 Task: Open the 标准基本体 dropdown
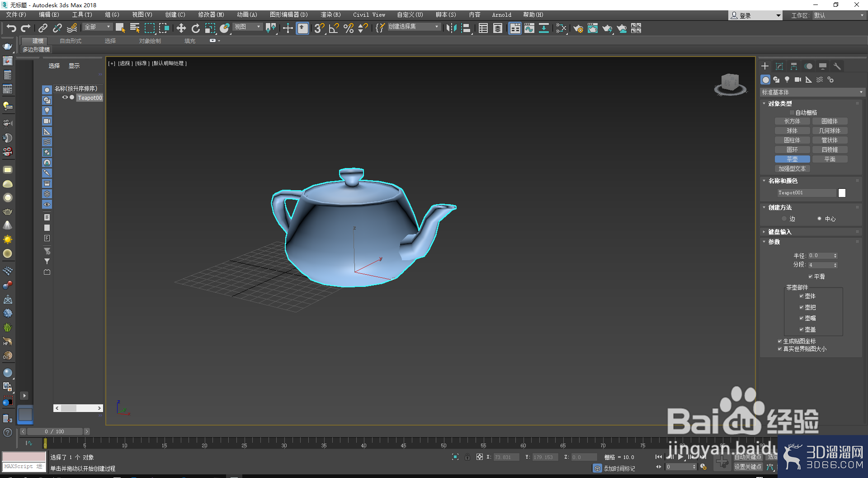812,92
